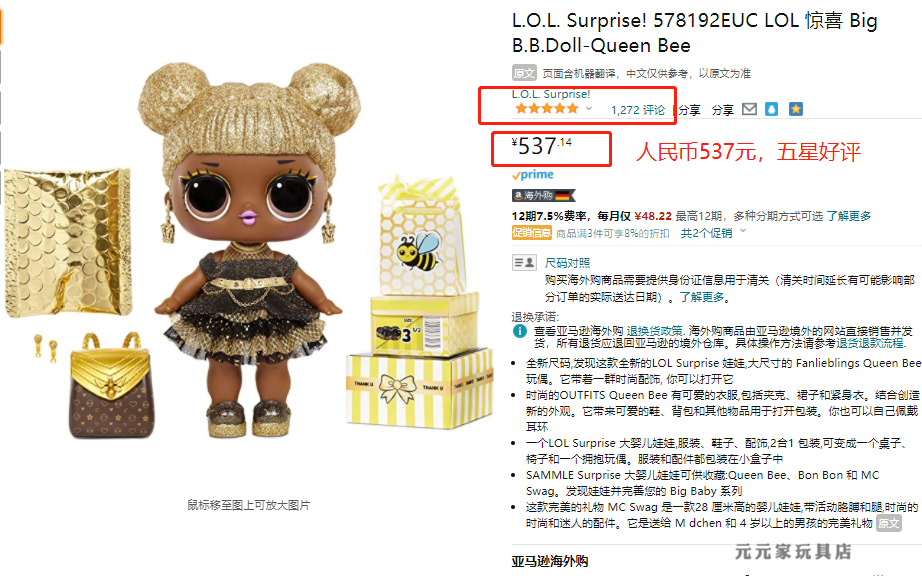The image size is (922, 576).
Task: Click the orange 促销信息 promotion badge
Action: [x=532, y=233]
